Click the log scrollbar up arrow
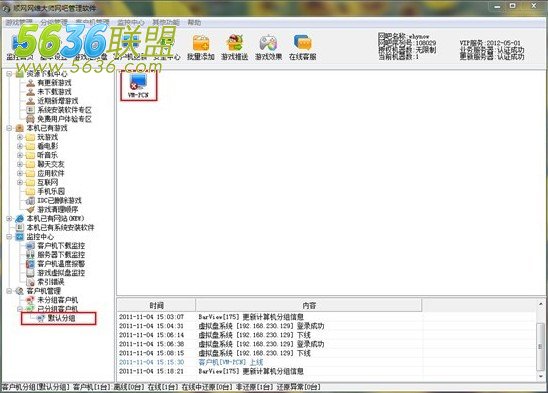 click(x=541, y=304)
